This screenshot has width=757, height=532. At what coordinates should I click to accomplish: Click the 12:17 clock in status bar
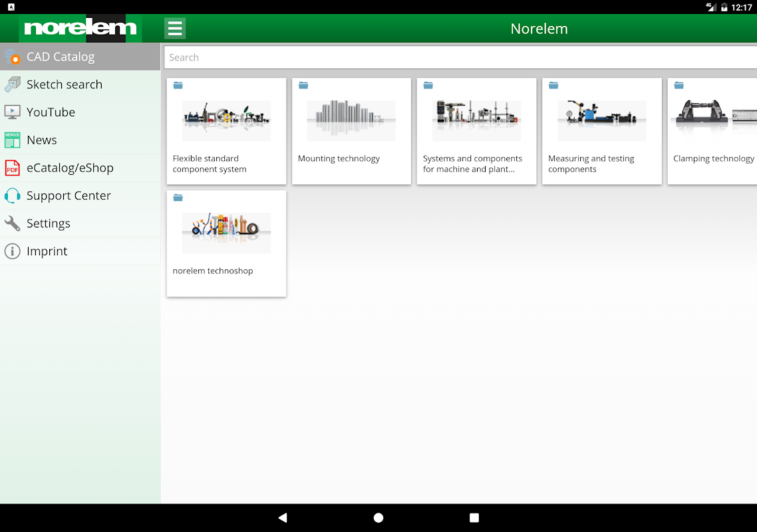(742, 7)
